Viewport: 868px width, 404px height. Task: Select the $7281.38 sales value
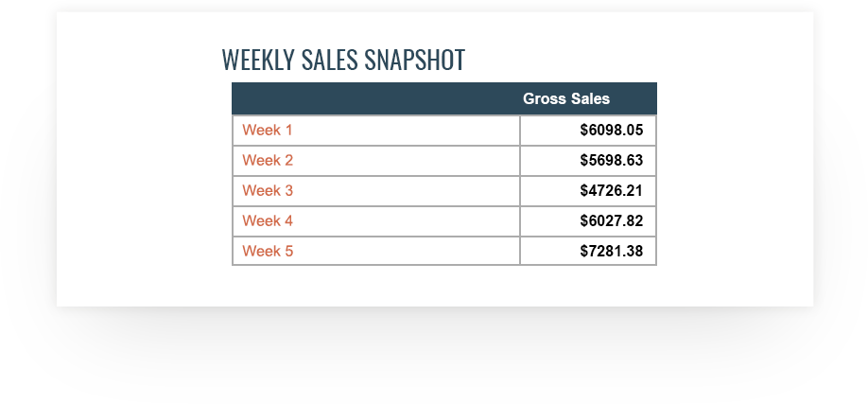pyautogui.click(x=611, y=251)
